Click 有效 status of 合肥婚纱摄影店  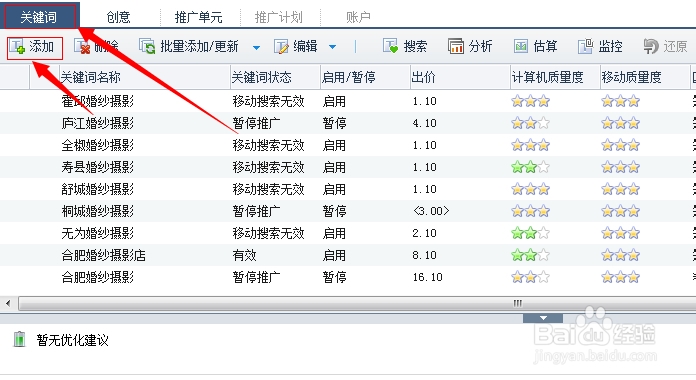(245, 255)
